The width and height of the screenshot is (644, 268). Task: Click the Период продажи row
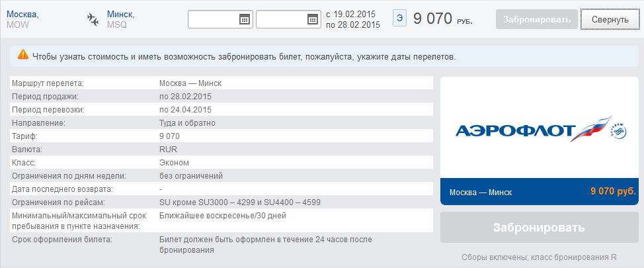[221, 97]
